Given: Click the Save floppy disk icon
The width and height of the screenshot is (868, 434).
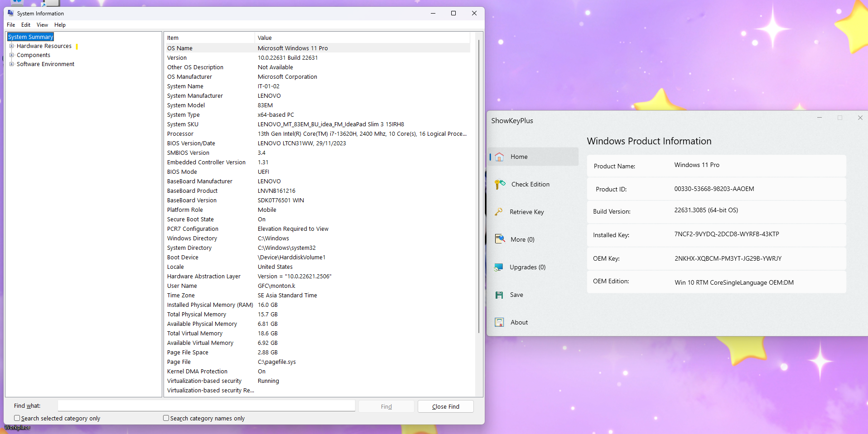Looking at the screenshot, I should coord(499,295).
